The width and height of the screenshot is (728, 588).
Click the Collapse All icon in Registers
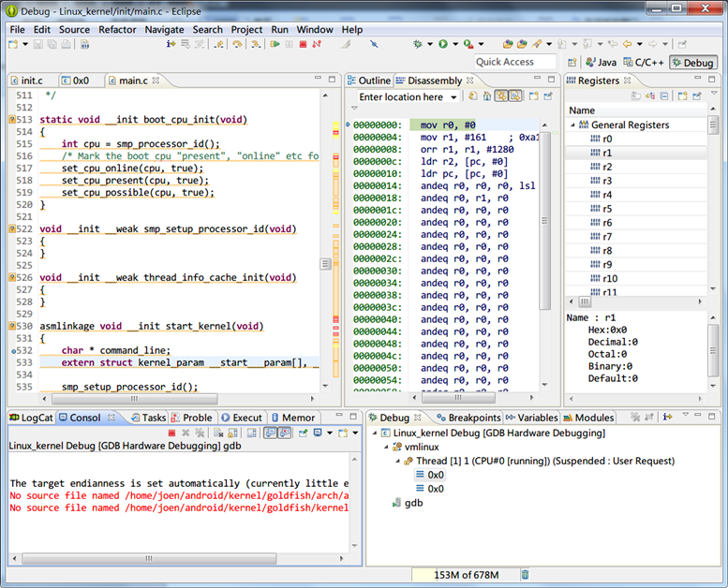click(664, 96)
